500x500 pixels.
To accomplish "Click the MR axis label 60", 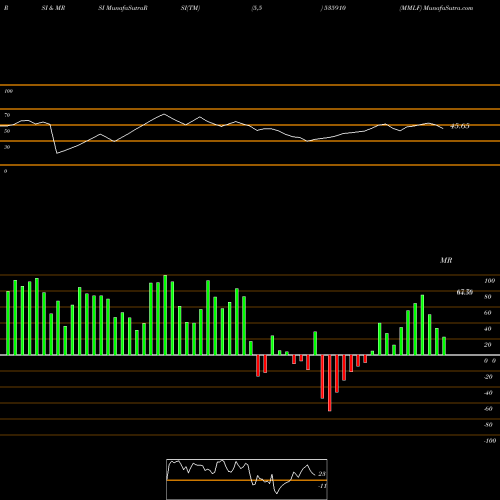I will (x=488, y=313).
